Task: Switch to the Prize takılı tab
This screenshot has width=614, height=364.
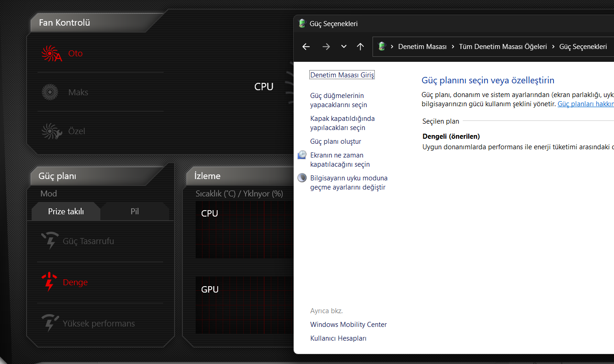Action: pyautogui.click(x=66, y=212)
